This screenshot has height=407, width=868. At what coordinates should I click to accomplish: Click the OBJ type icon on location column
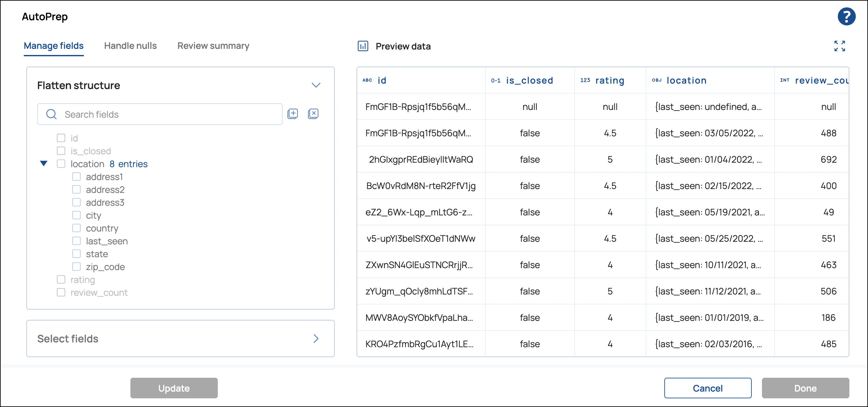point(657,80)
